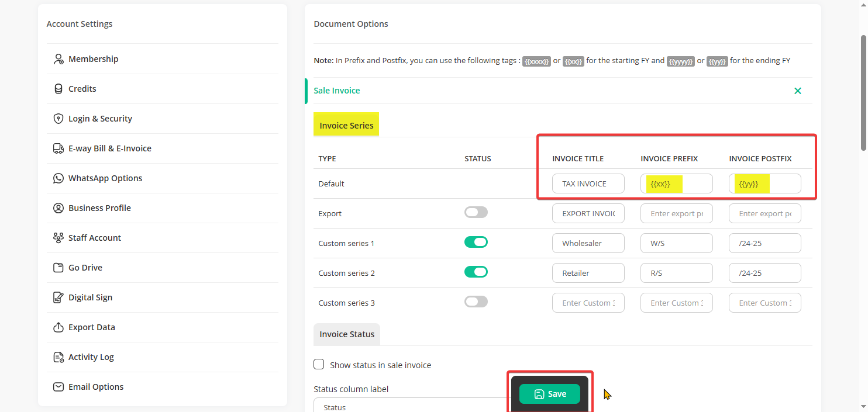This screenshot has width=868, height=412.
Task: Open Email Options in settings menu
Action: pos(96,387)
